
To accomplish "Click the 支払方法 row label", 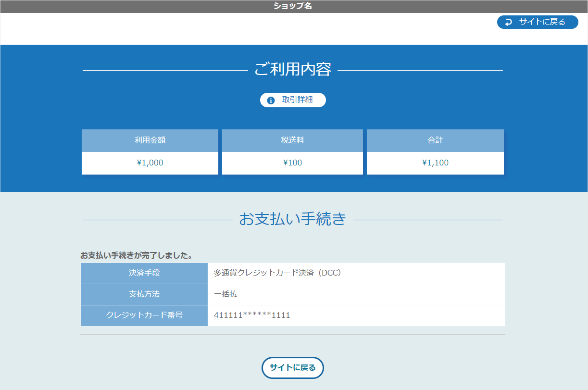I will tap(144, 294).
